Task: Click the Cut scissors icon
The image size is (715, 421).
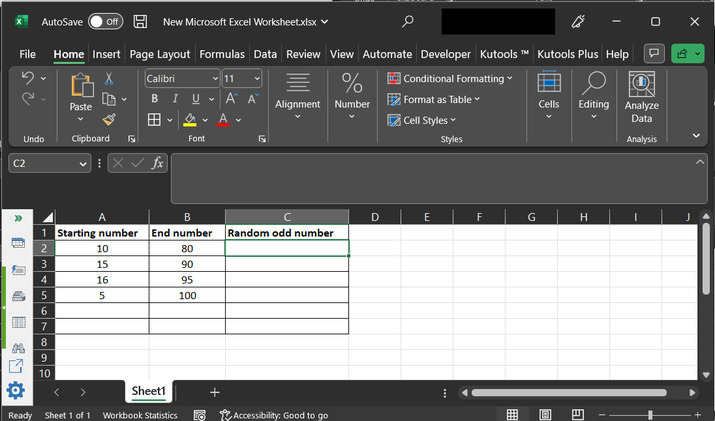Action: [108, 78]
